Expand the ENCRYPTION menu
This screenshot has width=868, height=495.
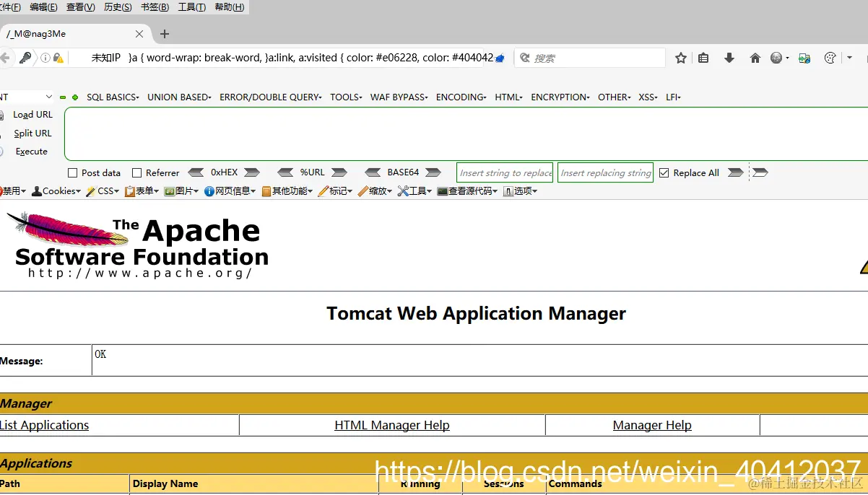click(560, 97)
